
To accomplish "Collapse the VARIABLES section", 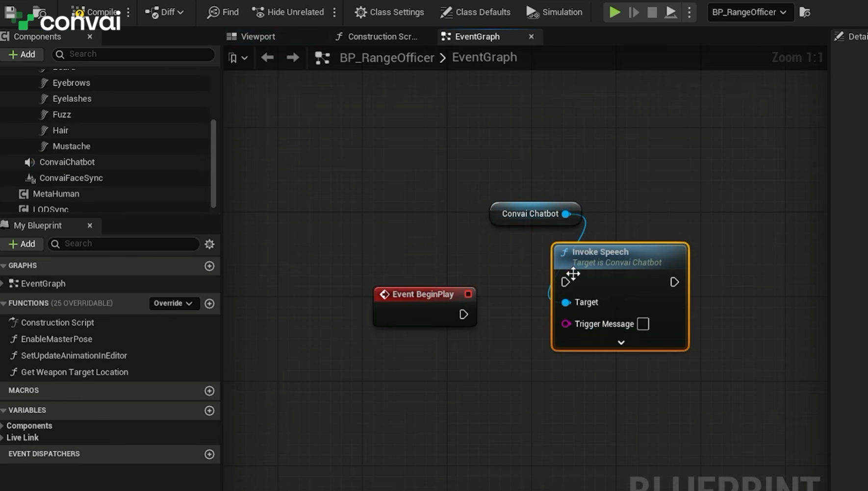I will [4, 410].
